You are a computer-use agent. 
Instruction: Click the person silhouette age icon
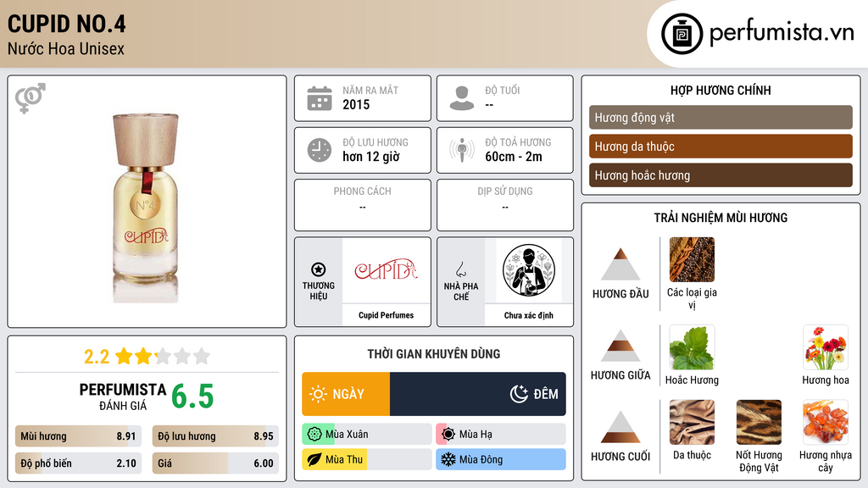click(462, 98)
